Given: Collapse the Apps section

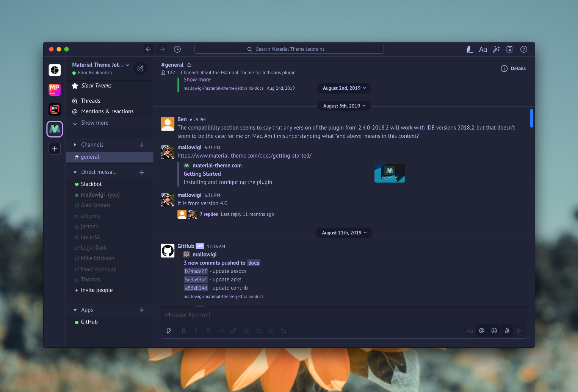Looking at the screenshot, I should tap(75, 310).
